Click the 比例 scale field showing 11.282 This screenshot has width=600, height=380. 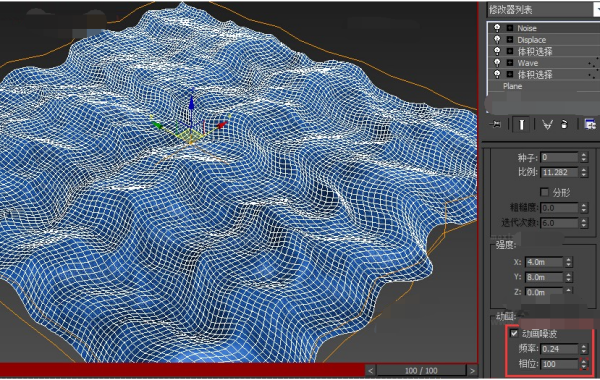(x=559, y=172)
